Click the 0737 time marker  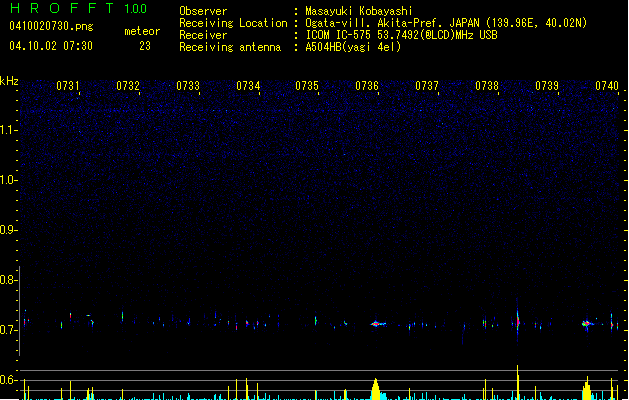[x=427, y=86]
